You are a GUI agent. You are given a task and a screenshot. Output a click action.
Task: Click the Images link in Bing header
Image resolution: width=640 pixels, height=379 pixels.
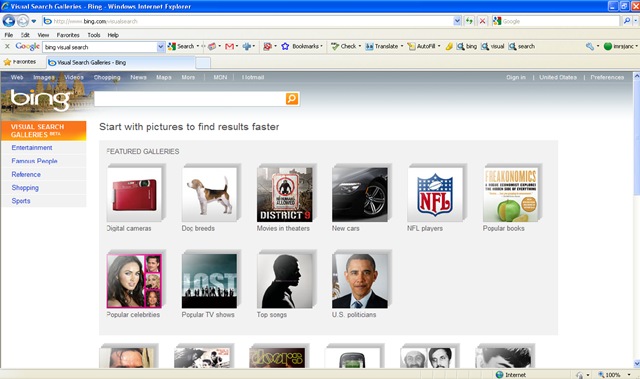(x=44, y=77)
